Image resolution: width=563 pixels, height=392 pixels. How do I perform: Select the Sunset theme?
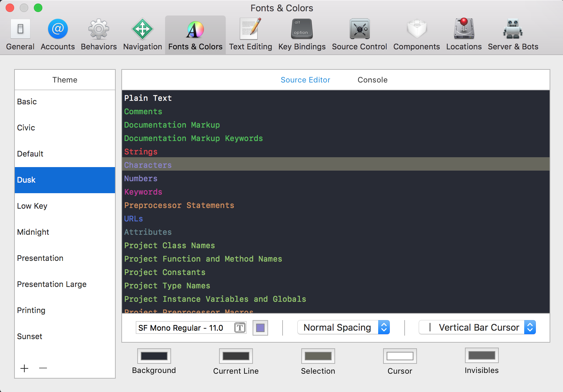[x=65, y=336]
